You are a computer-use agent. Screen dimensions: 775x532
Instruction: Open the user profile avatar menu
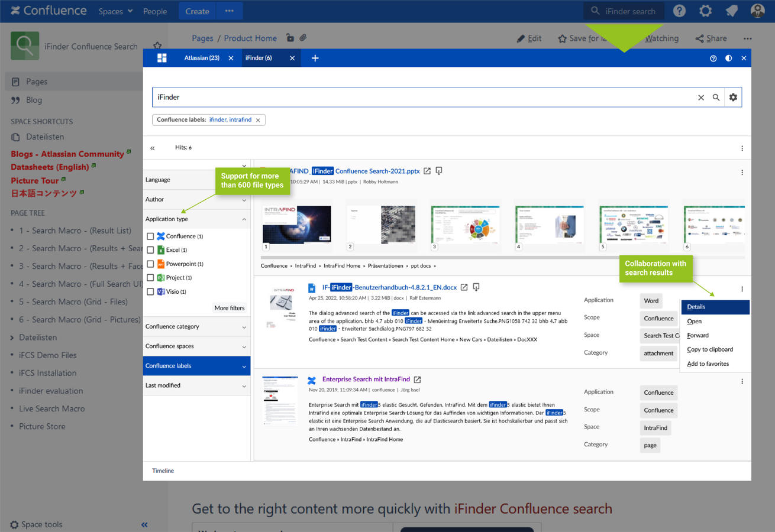coord(757,11)
